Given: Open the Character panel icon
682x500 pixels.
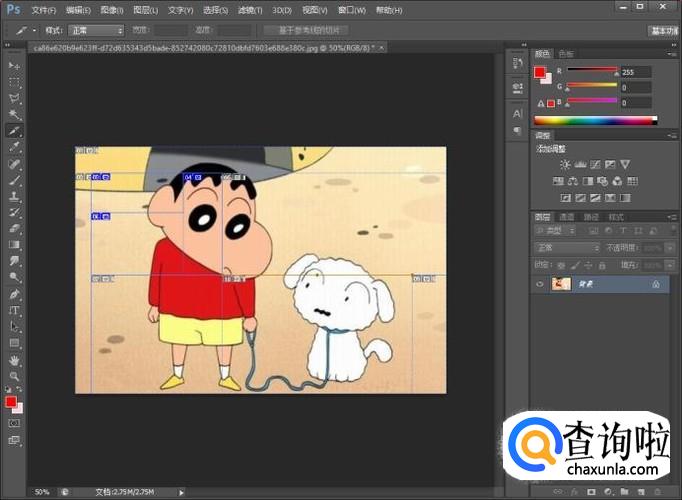Looking at the screenshot, I should [517, 114].
